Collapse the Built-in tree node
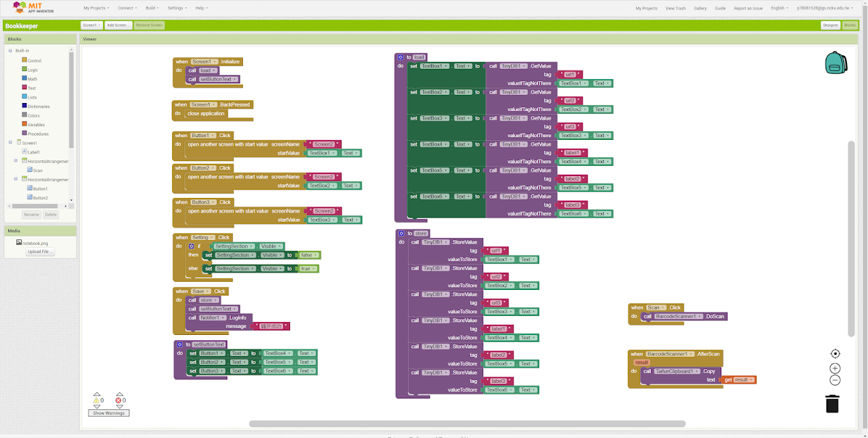The image size is (868, 438). (x=10, y=50)
